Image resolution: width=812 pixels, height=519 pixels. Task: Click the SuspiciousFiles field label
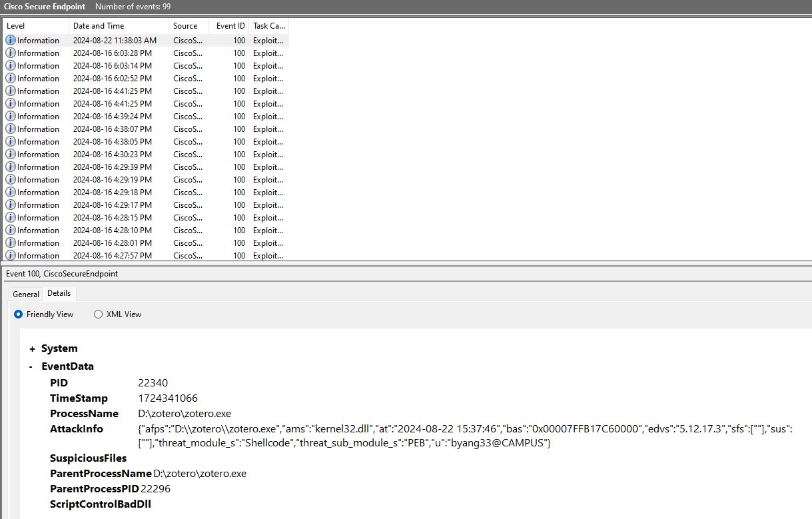coord(88,458)
